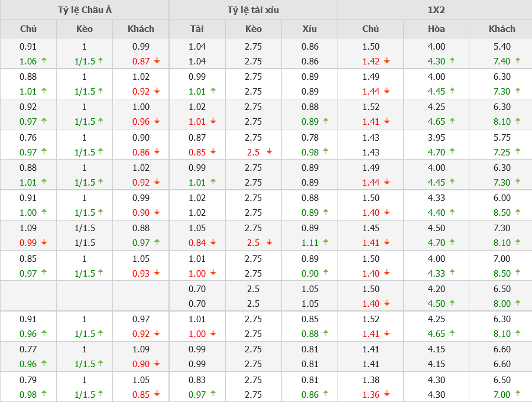532x402 pixels.
Task: Open the Tỷ lệ tài xỉu header
Action: coord(253,9)
